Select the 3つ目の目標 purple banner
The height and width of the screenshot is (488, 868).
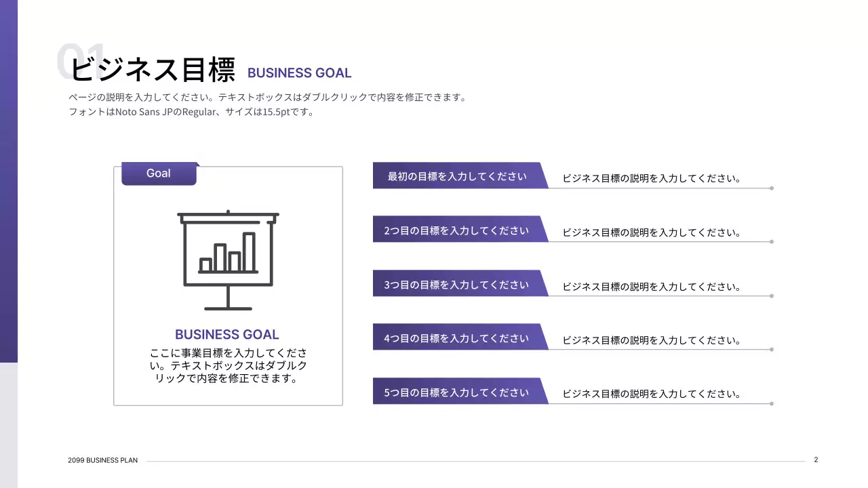pyautogui.click(x=457, y=285)
